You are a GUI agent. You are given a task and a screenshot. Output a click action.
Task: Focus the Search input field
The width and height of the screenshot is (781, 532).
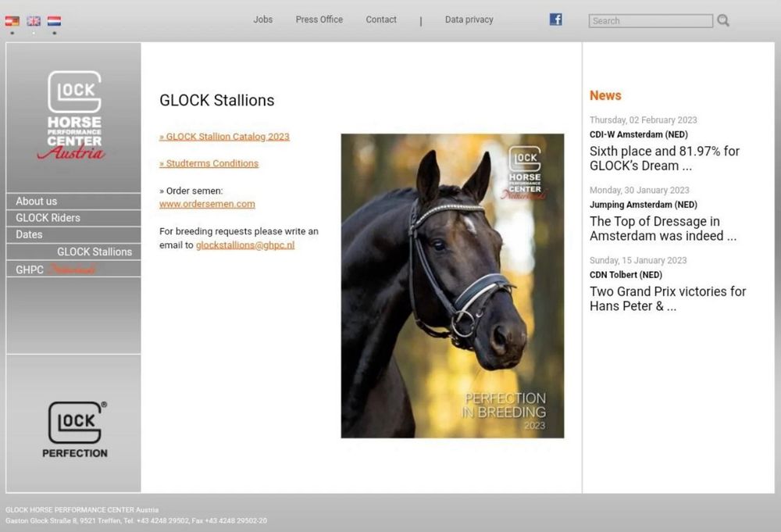651,21
